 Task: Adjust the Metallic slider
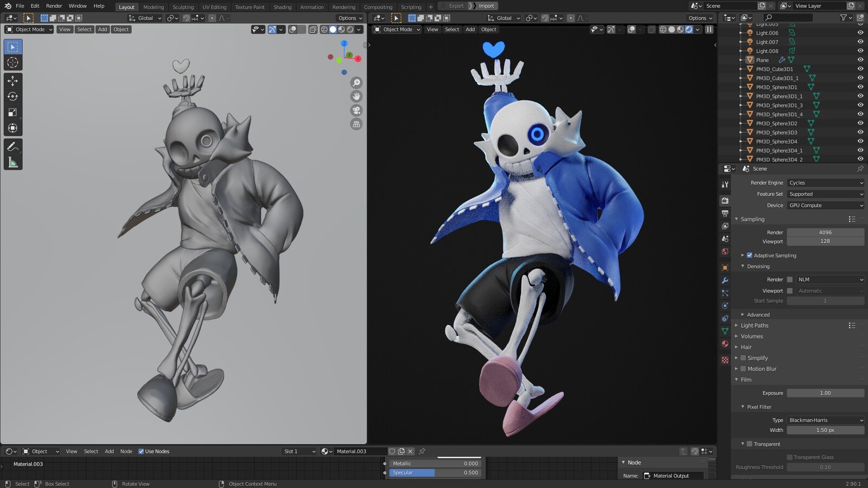(x=435, y=464)
